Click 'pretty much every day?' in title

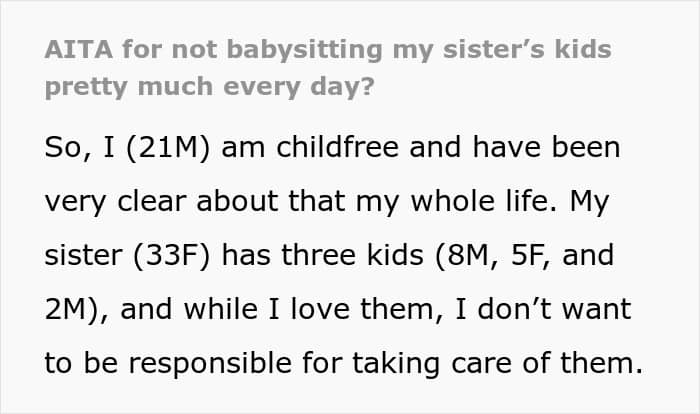coord(209,87)
